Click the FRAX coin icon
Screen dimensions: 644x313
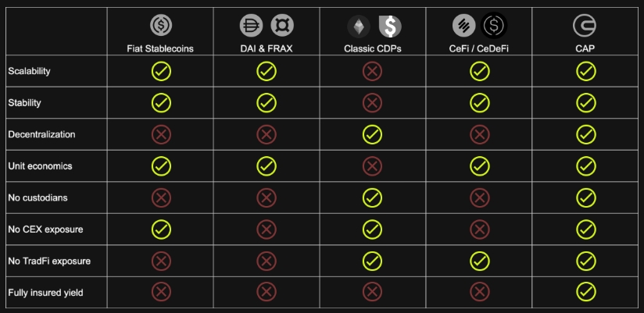tap(282, 25)
